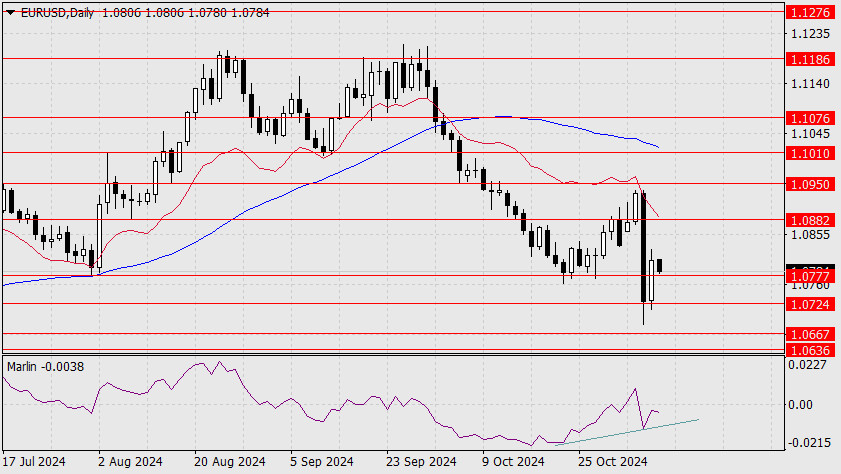The image size is (841, 474).
Task: Click the 2 Aug 2024 date label
Action: click(x=130, y=462)
